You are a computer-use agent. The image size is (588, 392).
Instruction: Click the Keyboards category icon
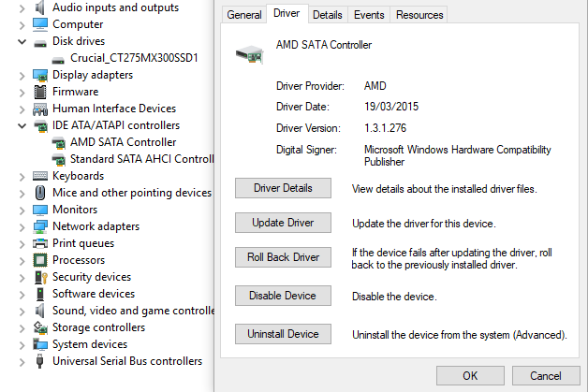coord(40,176)
